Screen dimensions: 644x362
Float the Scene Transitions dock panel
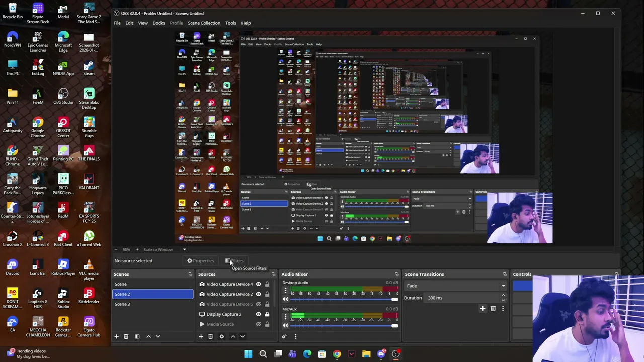point(505,274)
